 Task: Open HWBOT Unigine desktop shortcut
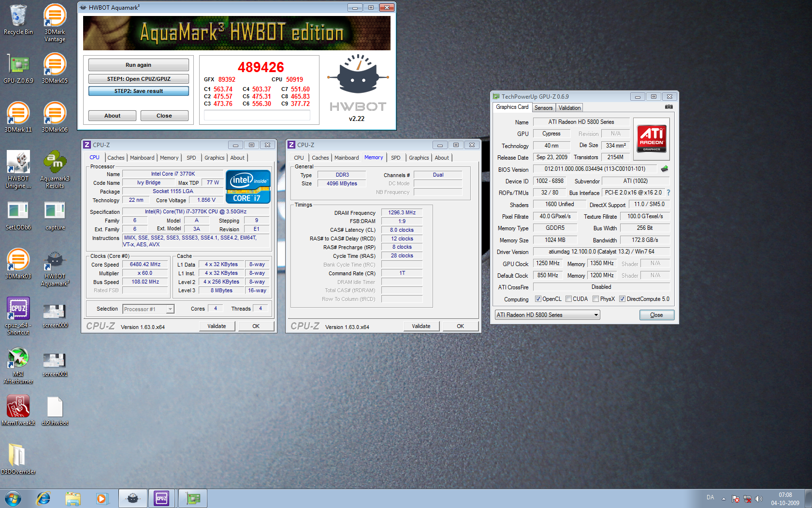[18, 169]
